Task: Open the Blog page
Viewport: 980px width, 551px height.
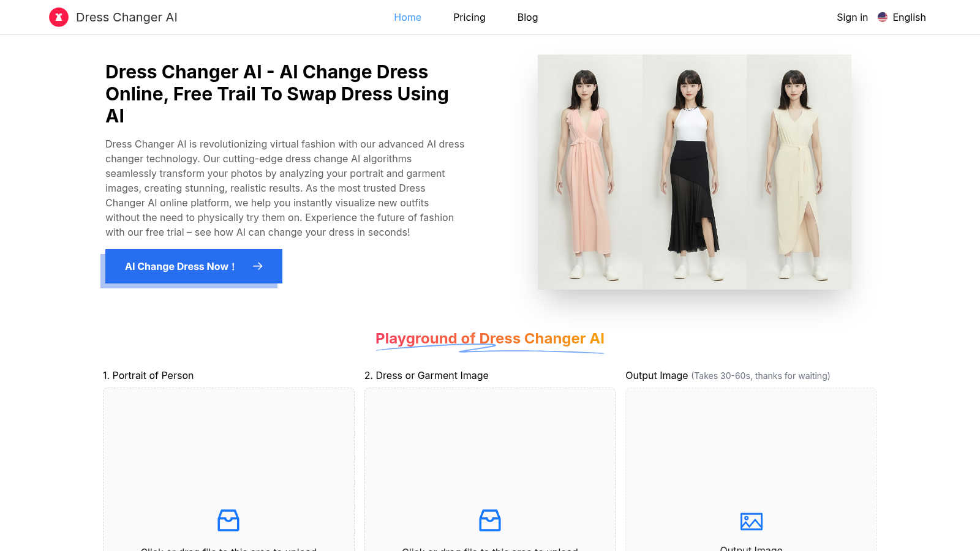Action: pyautogui.click(x=527, y=17)
